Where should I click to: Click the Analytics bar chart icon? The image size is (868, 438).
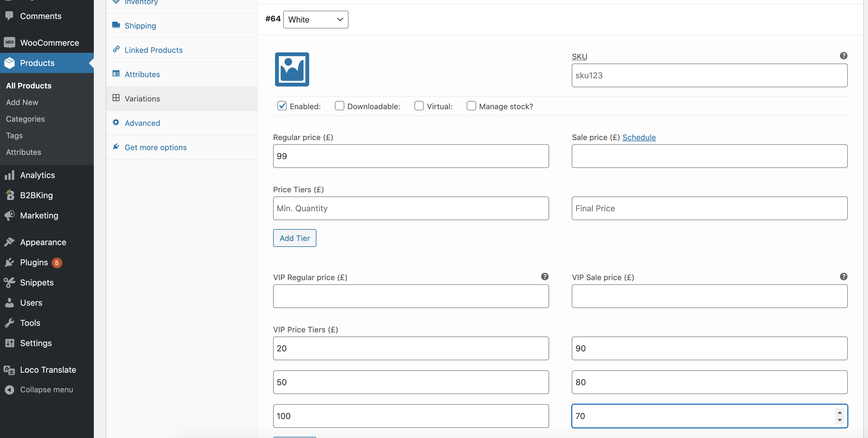click(x=9, y=175)
